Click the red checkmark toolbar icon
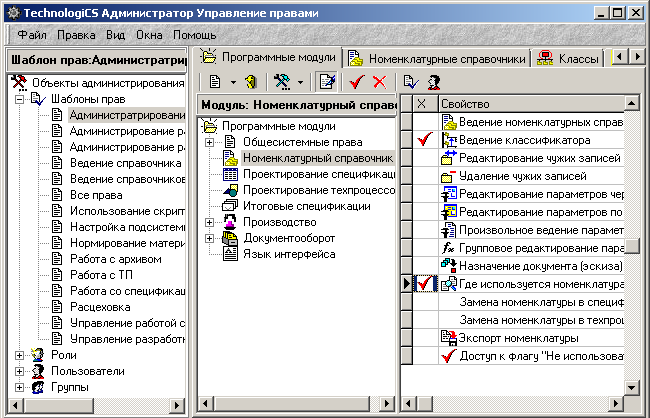The height and width of the screenshot is (418, 650). (357, 82)
